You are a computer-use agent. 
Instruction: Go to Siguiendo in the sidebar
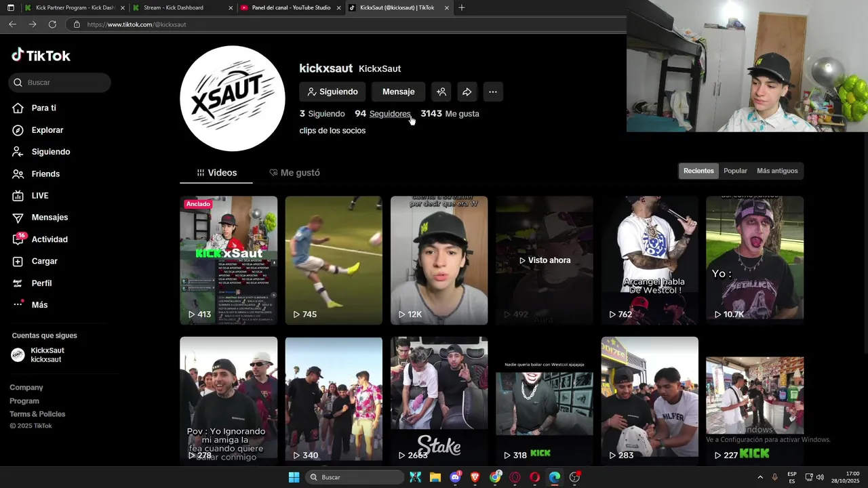pyautogui.click(x=50, y=152)
